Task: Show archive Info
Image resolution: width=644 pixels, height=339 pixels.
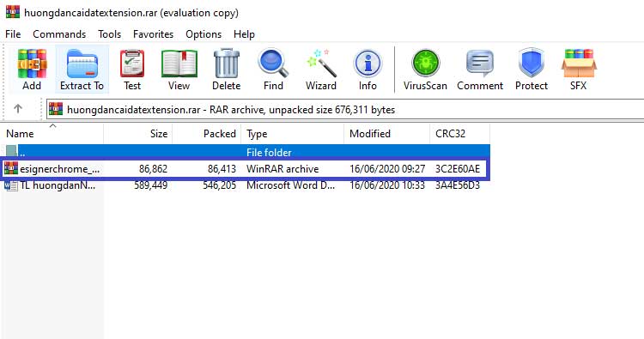Action: 368,70
